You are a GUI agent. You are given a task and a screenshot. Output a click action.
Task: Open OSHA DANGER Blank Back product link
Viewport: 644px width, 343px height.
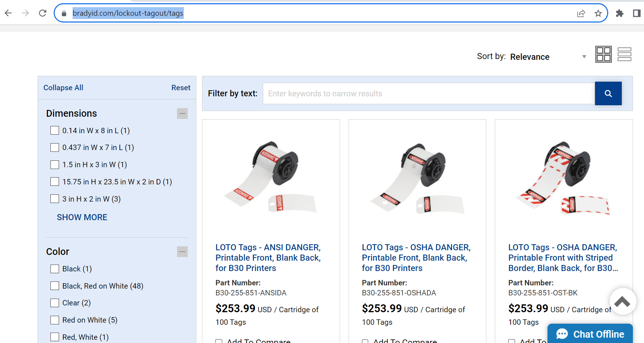click(x=416, y=258)
